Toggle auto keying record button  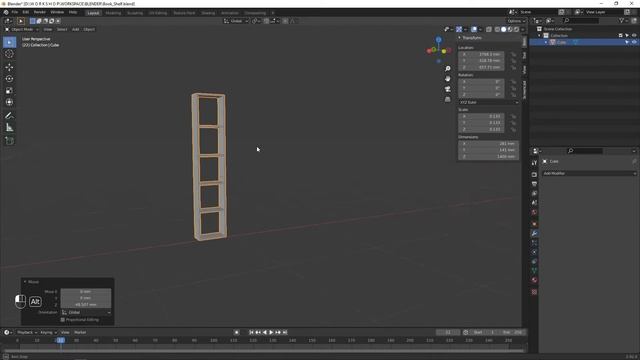236,332
